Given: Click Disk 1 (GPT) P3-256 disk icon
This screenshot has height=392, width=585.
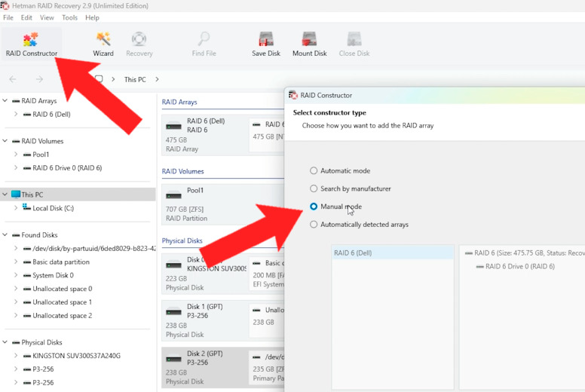Looking at the screenshot, I should click(x=173, y=311).
